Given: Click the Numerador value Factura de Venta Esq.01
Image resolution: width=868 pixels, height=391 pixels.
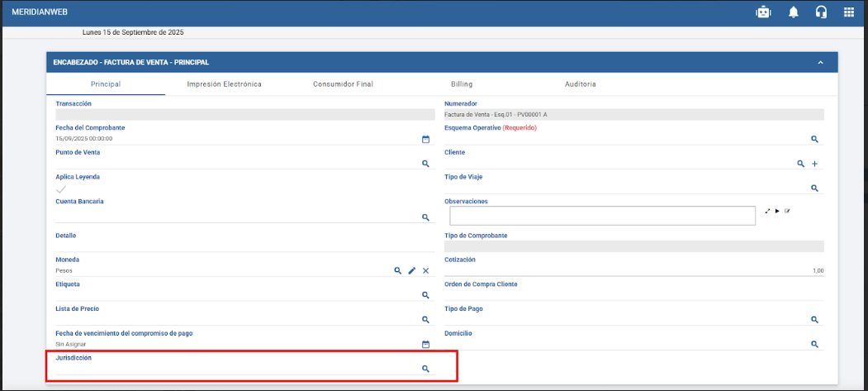Looking at the screenshot, I should (496, 115).
